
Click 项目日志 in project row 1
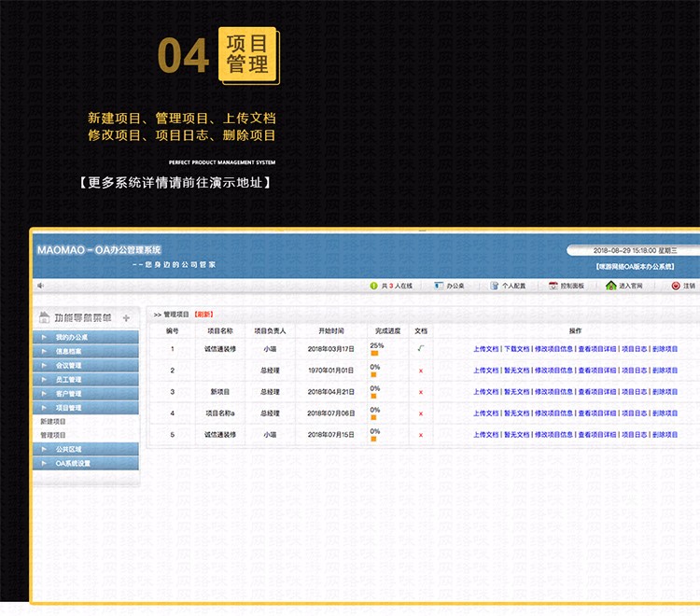pos(634,349)
